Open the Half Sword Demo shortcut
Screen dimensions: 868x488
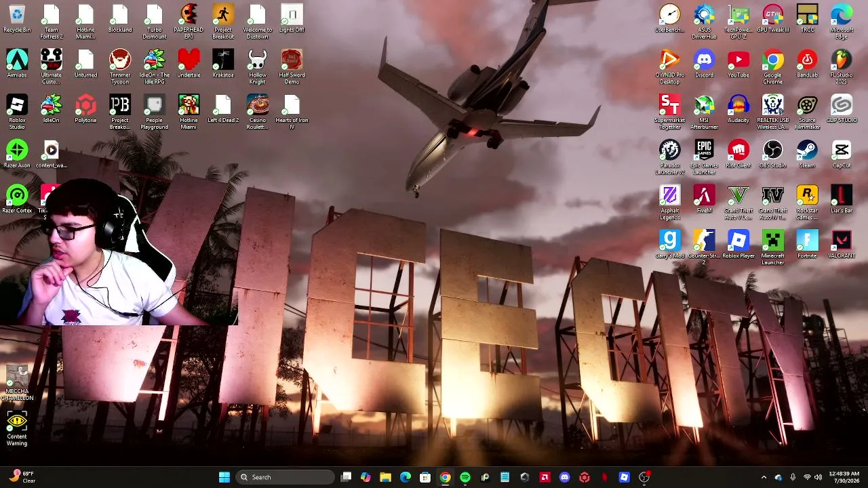pos(292,67)
